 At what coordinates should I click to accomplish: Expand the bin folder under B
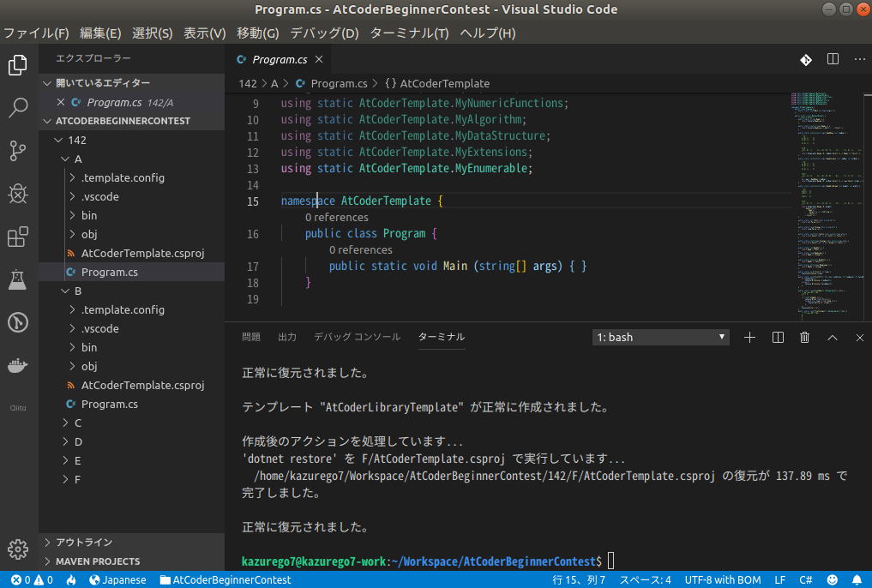[x=131, y=347]
